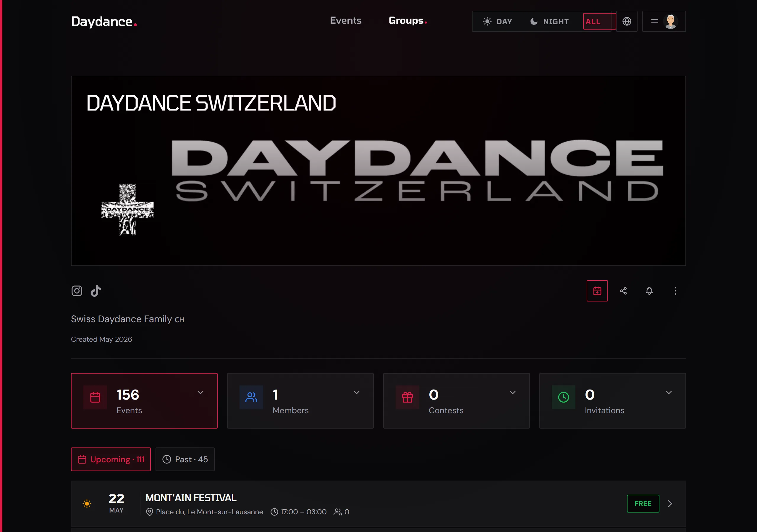This screenshot has width=757, height=532.
Task: Expand the Members card chevron
Action: pyautogui.click(x=356, y=392)
